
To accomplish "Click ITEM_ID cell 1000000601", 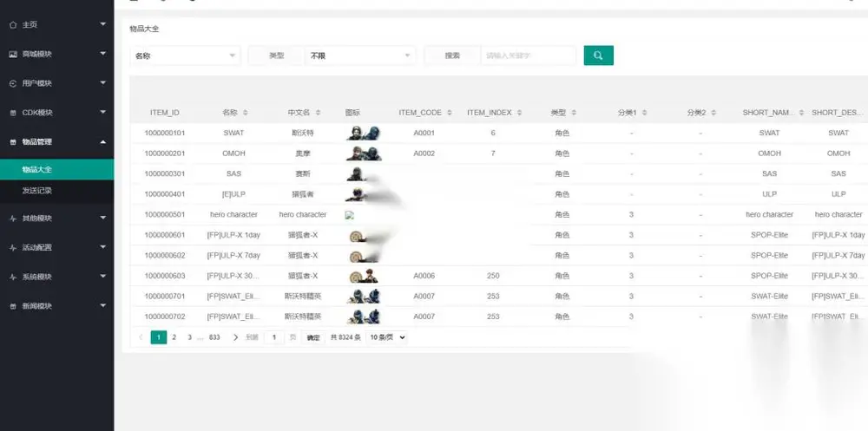I will click(x=165, y=236).
